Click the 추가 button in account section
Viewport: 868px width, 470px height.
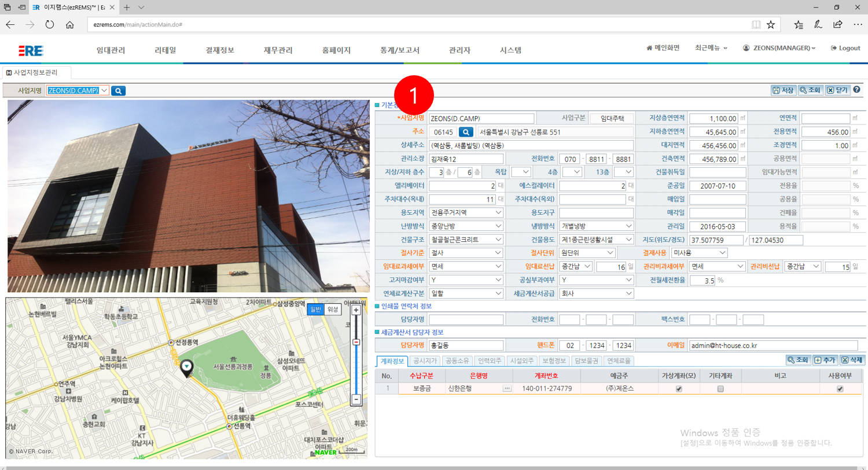825,360
